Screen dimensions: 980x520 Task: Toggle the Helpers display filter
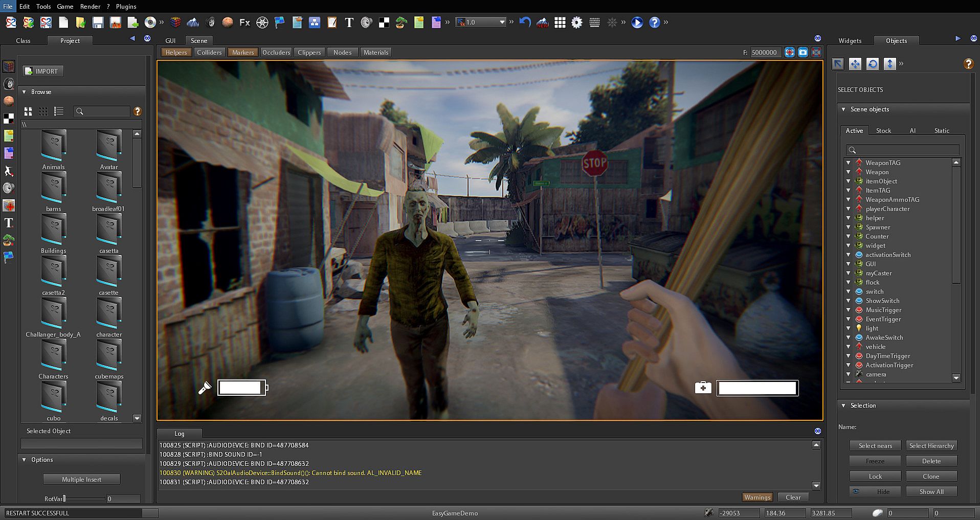pos(176,52)
